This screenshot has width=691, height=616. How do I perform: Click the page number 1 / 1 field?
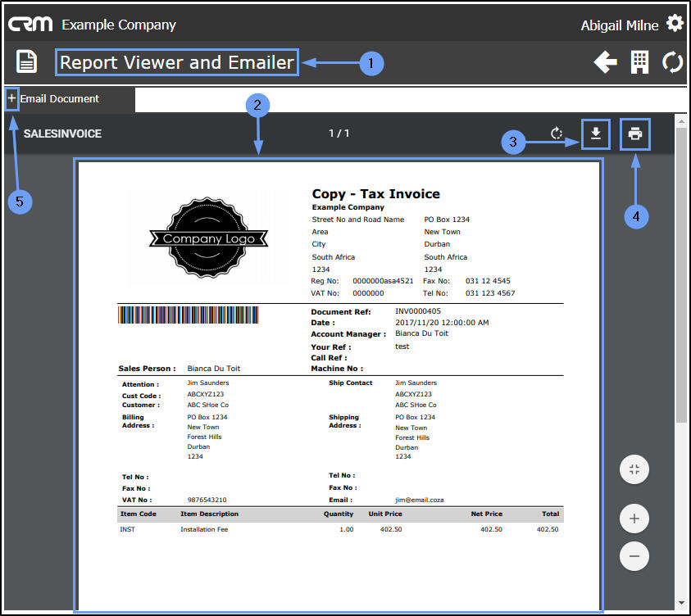click(x=339, y=134)
